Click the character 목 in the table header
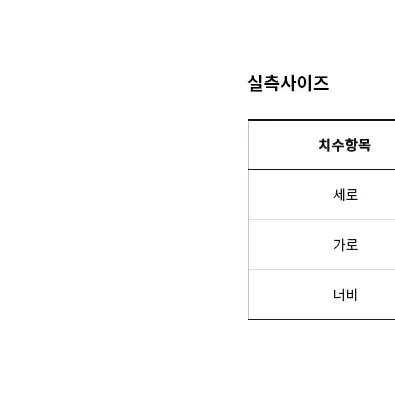Image resolution: width=395 pixels, height=395 pixels. click(364, 145)
